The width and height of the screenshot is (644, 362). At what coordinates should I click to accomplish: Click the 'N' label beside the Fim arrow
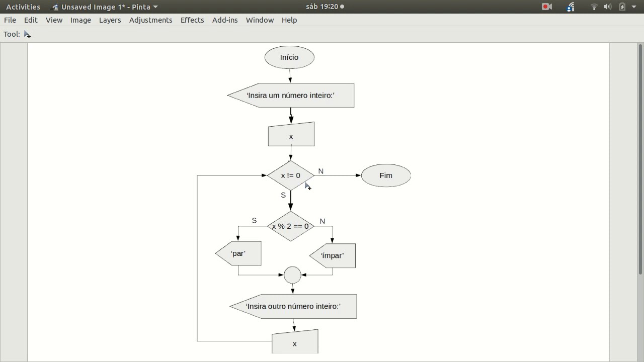321,171
